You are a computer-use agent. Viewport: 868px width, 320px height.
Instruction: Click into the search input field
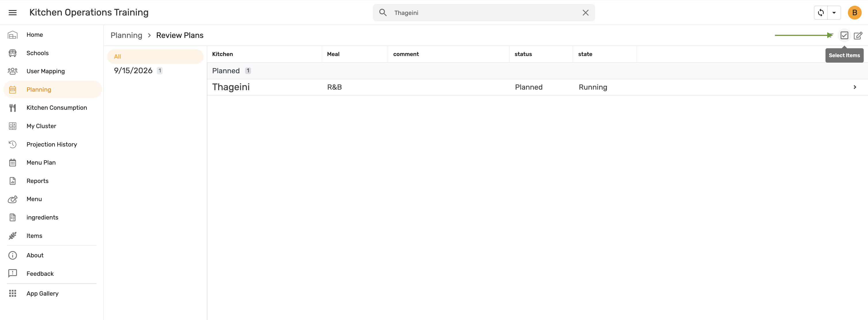click(x=483, y=12)
